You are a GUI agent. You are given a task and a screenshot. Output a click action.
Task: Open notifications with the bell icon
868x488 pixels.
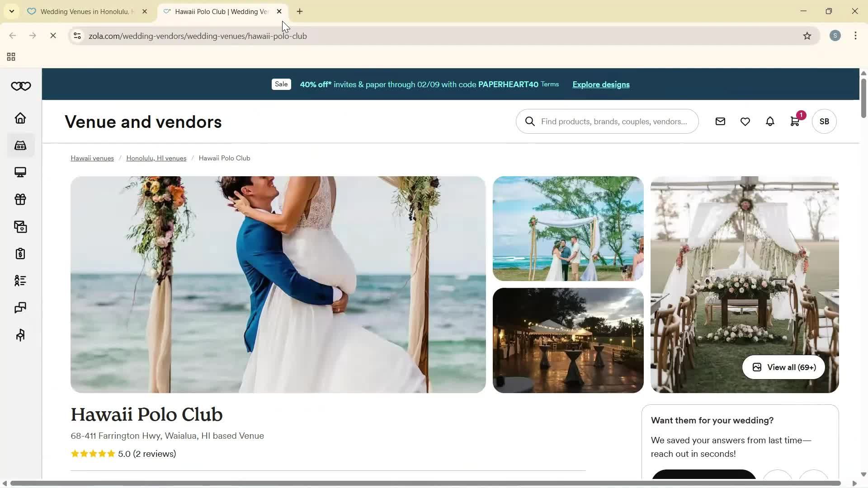pos(769,121)
